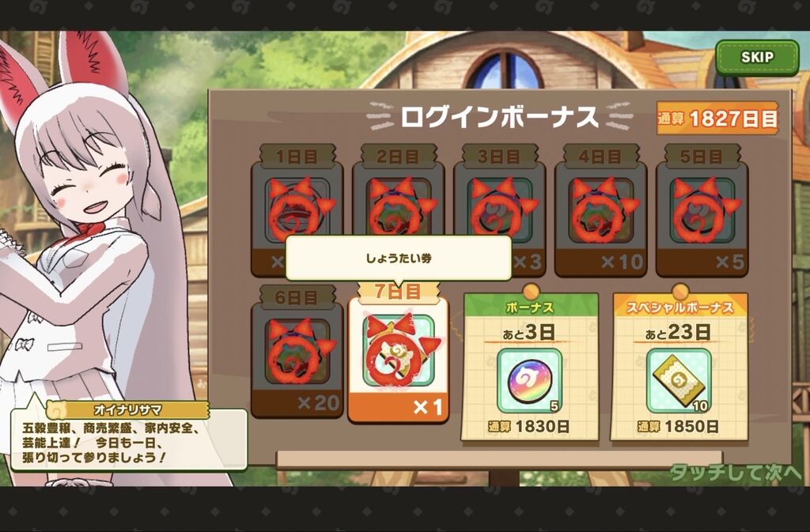Click the ログインボーナス title header

pos(499,117)
